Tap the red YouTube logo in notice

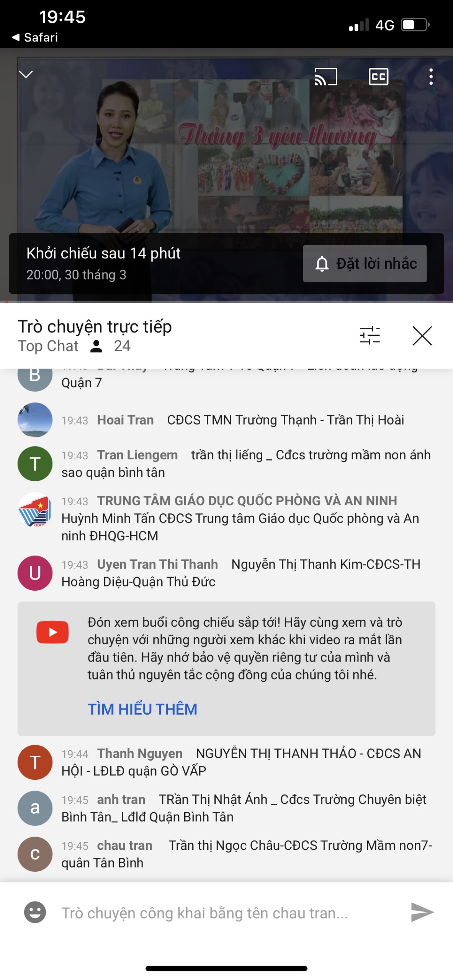[x=52, y=632]
